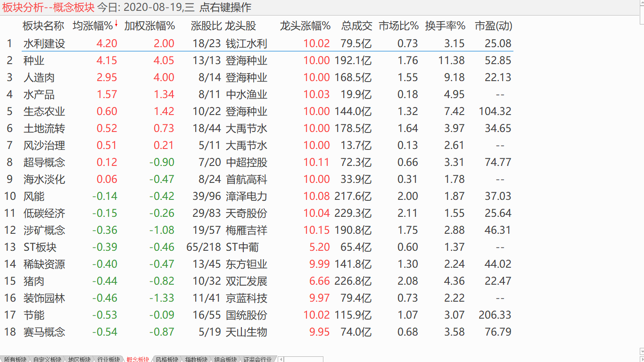
Task: Open the 组合板块 tab
Action: point(226,359)
